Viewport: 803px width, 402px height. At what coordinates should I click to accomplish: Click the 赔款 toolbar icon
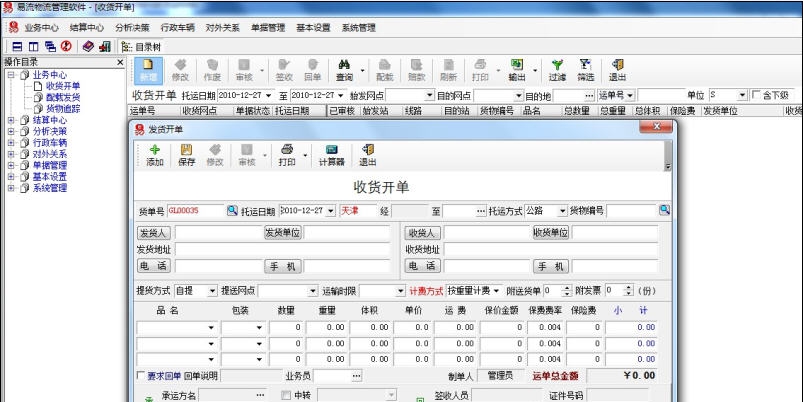[416, 65]
